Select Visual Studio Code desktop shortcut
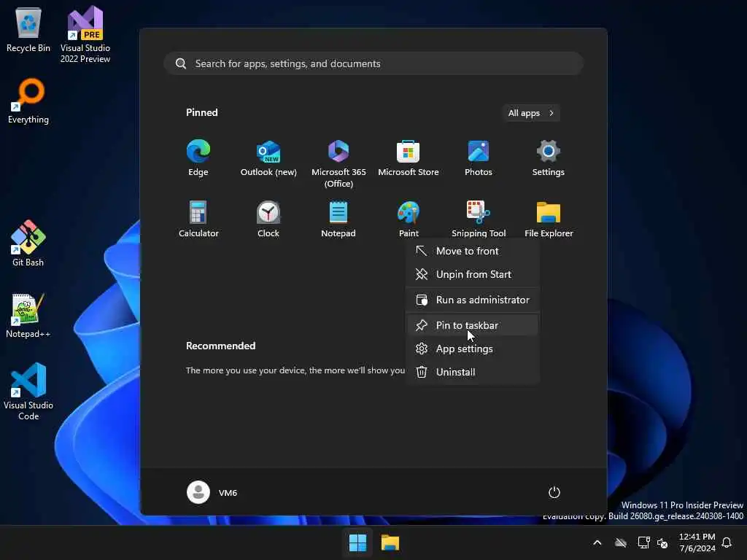747x560 pixels. [x=28, y=392]
